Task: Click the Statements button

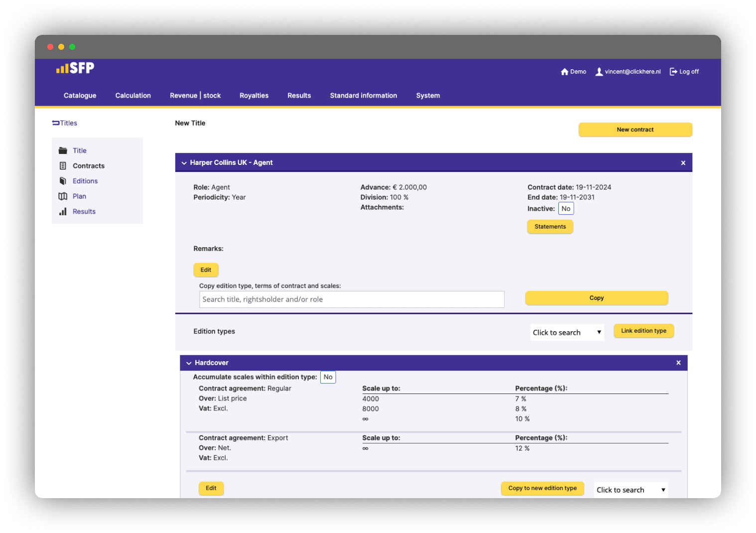Action: pos(550,227)
